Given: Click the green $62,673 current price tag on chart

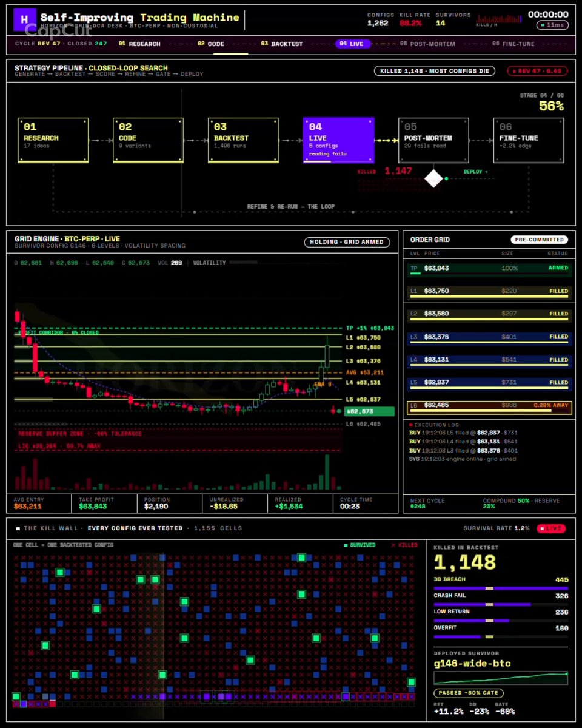Looking at the screenshot, I should pos(369,411).
